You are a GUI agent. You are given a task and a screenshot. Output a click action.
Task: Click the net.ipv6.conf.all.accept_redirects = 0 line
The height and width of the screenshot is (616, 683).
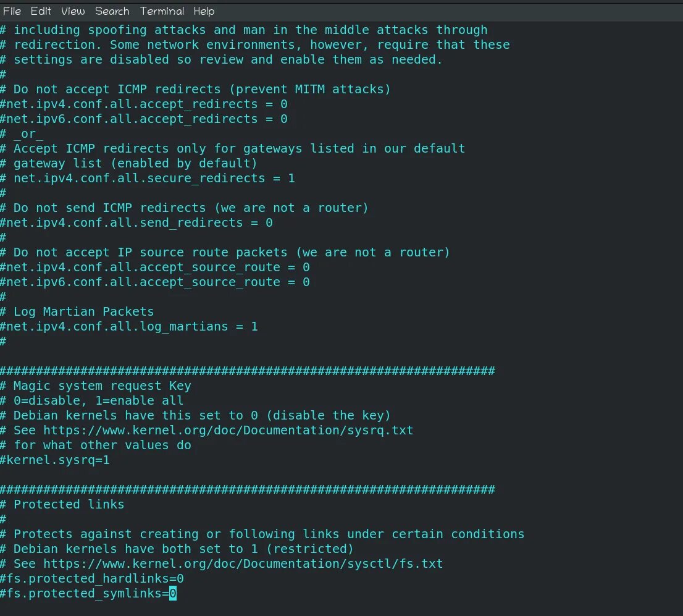coord(145,119)
